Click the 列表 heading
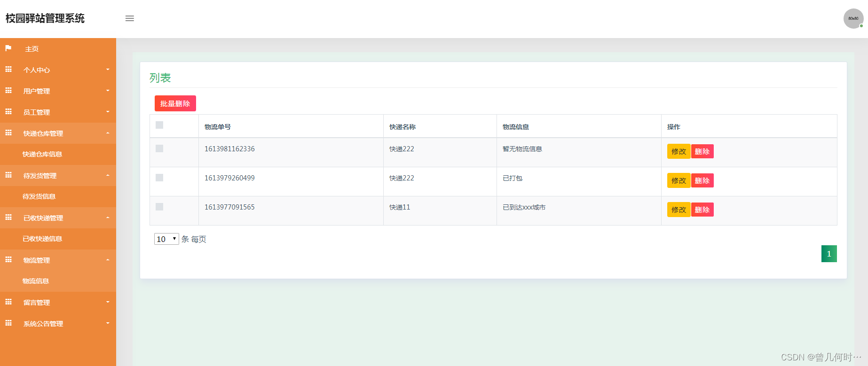The width and height of the screenshot is (868, 366). tap(160, 78)
